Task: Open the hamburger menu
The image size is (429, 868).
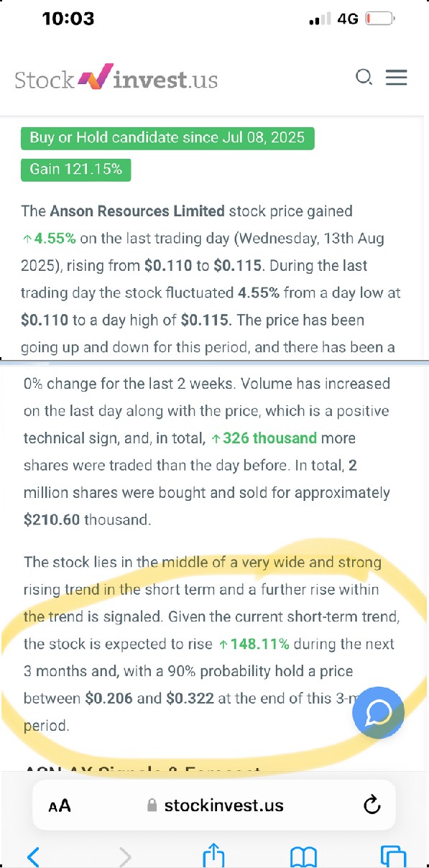Action: [x=396, y=78]
